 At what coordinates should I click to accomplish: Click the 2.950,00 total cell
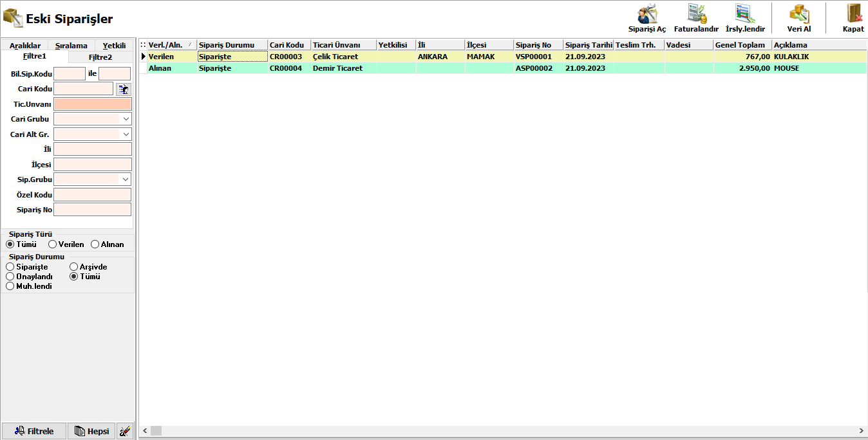742,68
